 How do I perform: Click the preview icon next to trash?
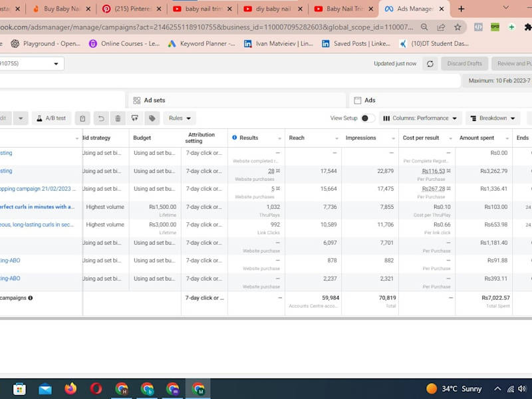[135, 118]
